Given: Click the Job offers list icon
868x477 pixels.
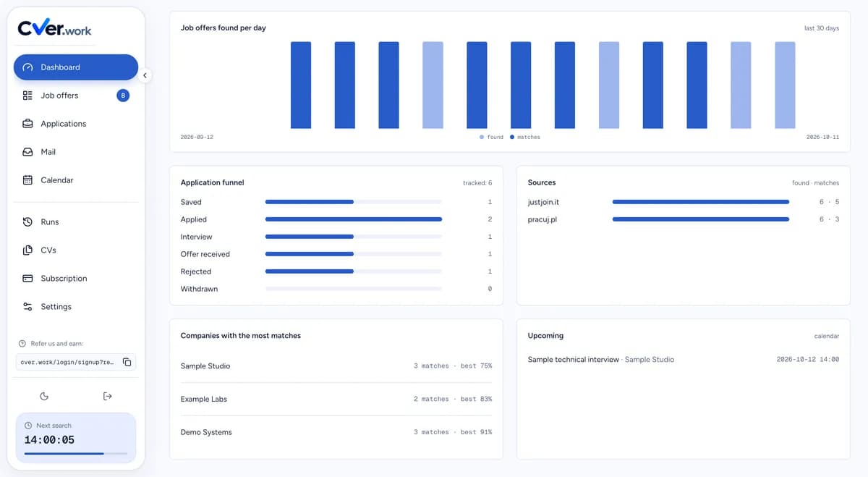Looking at the screenshot, I should [27, 96].
